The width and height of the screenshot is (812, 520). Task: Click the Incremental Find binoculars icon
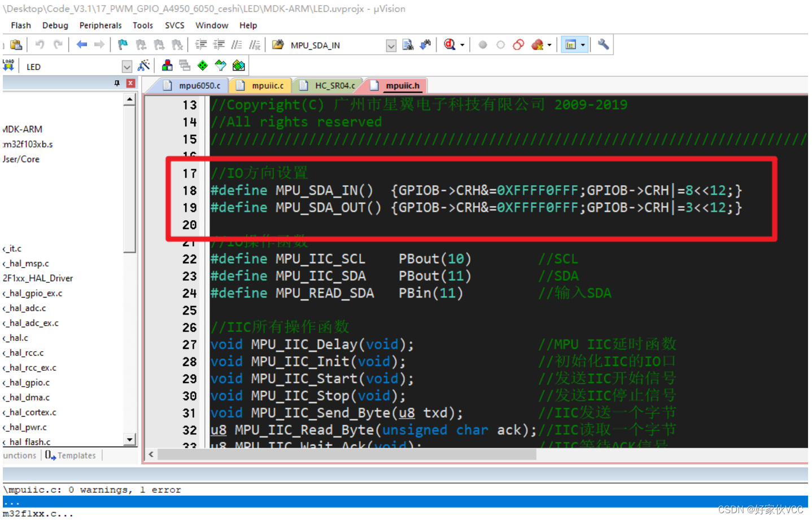(425, 45)
